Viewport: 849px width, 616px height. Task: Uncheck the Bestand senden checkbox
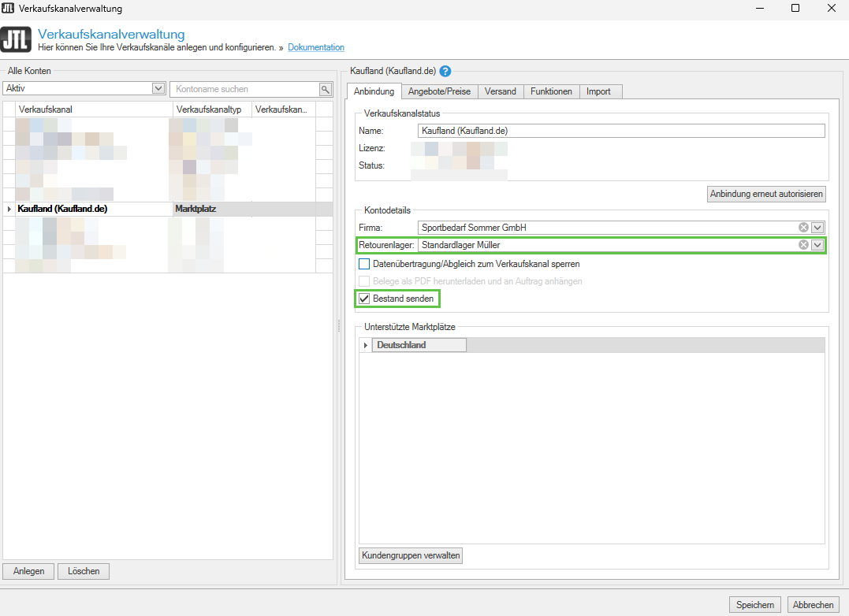pos(364,299)
